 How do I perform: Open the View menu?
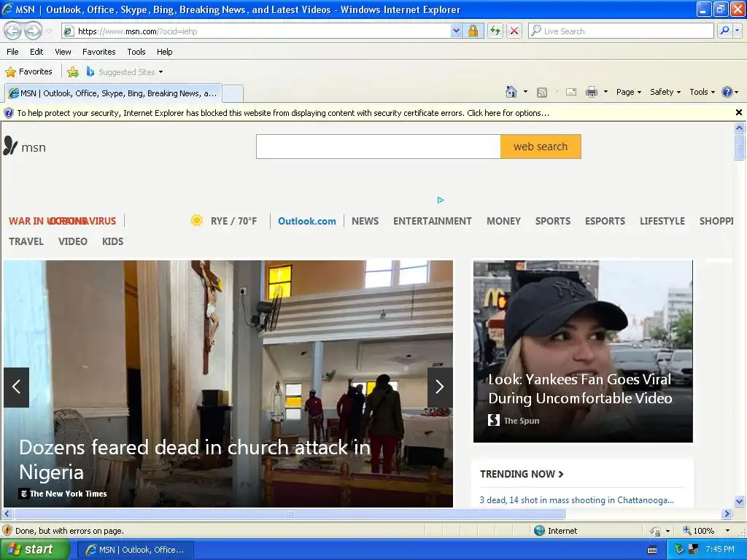pos(63,52)
